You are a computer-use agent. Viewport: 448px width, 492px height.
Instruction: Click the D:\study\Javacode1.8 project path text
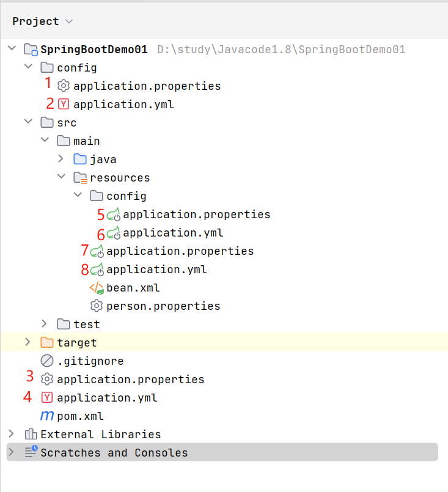pos(281,50)
